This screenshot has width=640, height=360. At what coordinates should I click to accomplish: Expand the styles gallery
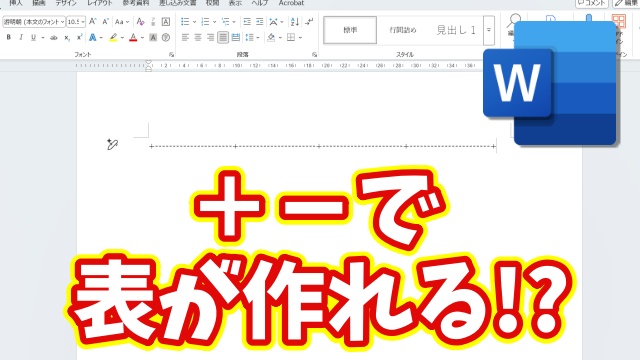[x=489, y=30]
